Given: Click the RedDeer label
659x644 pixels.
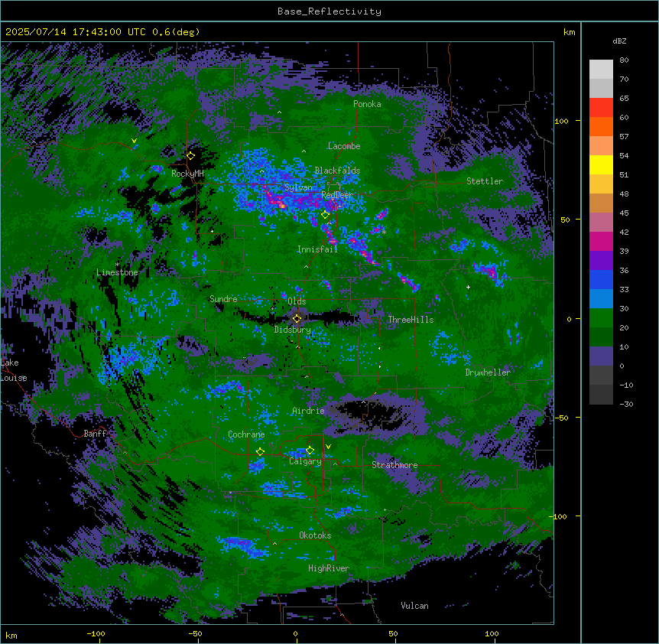Looking at the screenshot, I should click(x=337, y=195).
